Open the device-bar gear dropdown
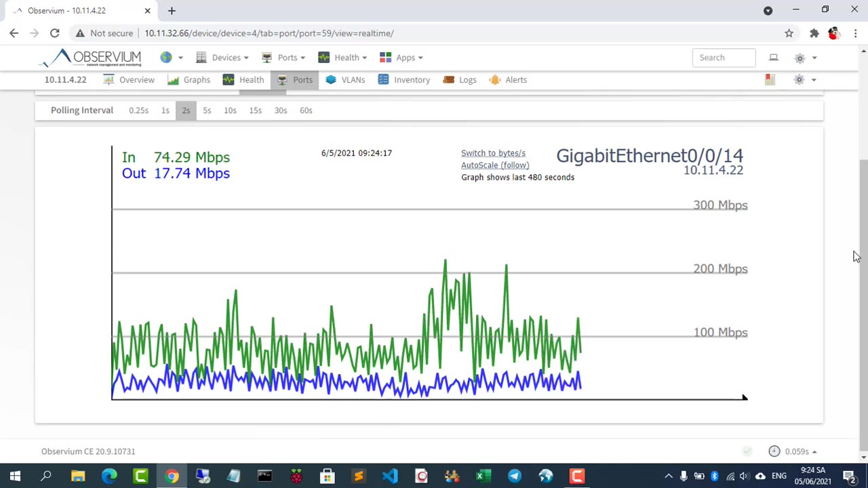 pos(805,80)
